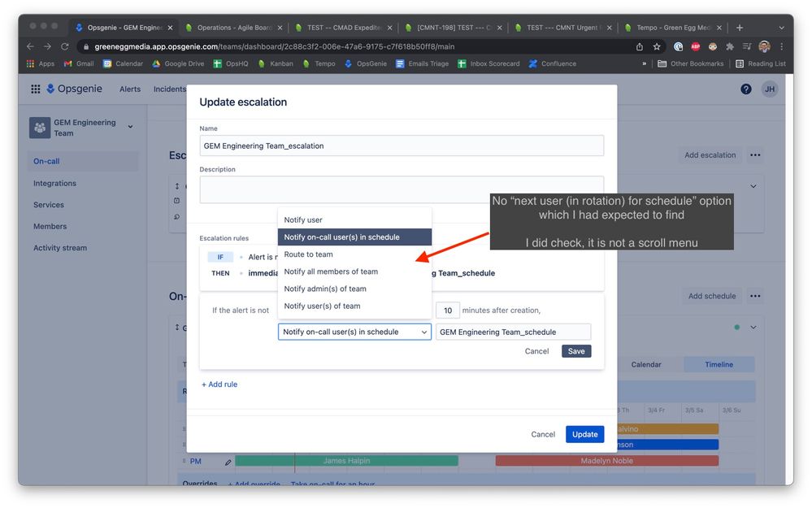The image size is (812, 508).
Task: Choose the Route to team option
Action: pos(354,254)
